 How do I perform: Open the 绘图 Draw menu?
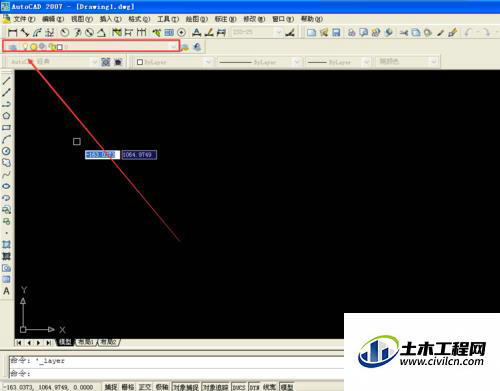197,19
